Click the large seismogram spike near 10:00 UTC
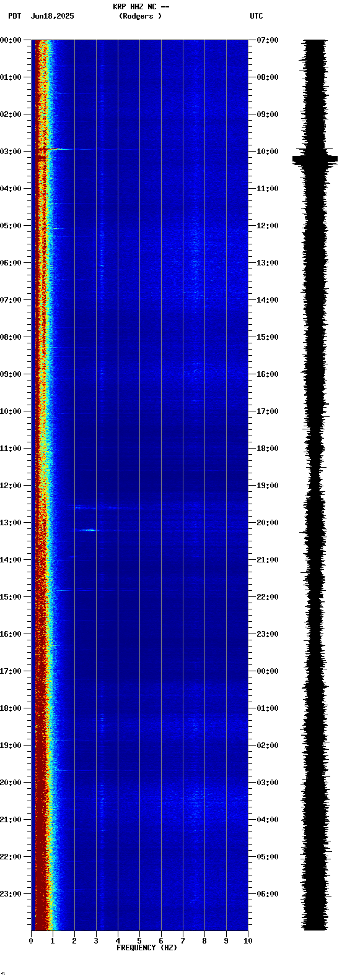342x980 pixels. 315,159
